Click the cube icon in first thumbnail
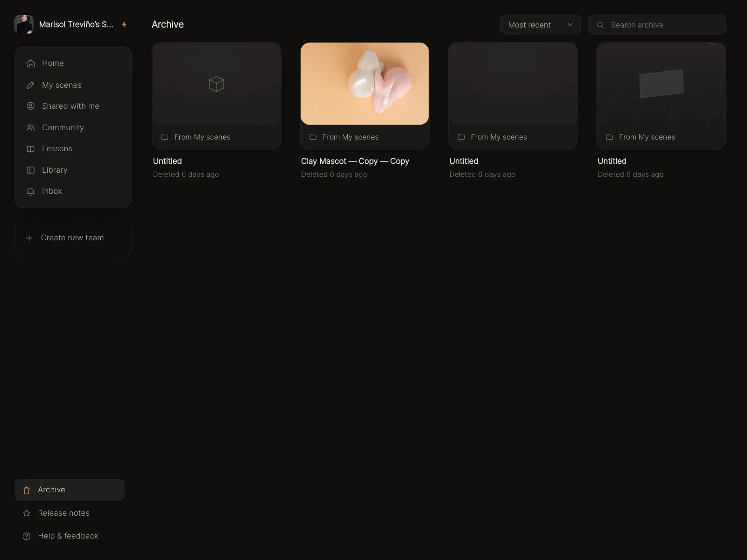The width and height of the screenshot is (747, 560). point(216,84)
